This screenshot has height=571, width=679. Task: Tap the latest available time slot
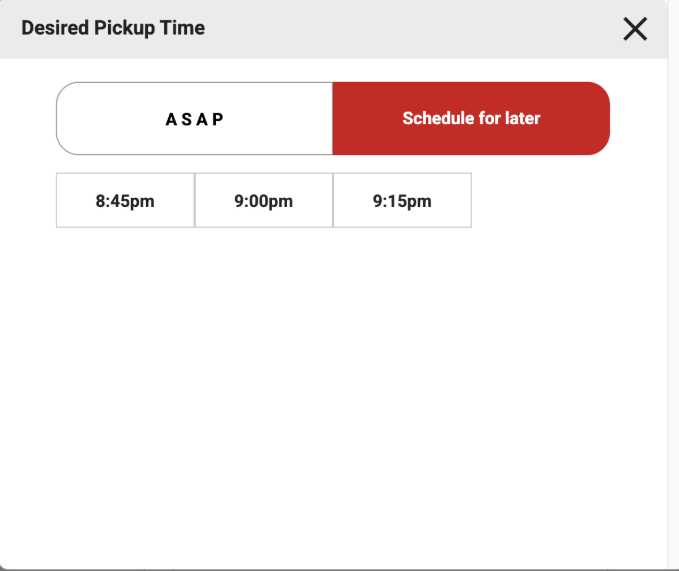click(x=402, y=200)
